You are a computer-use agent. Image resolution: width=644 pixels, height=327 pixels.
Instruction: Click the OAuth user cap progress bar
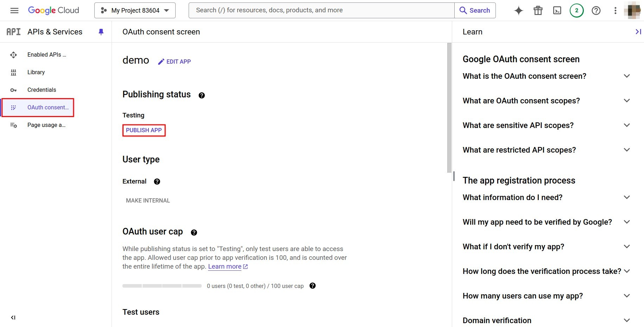pos(162,286)
